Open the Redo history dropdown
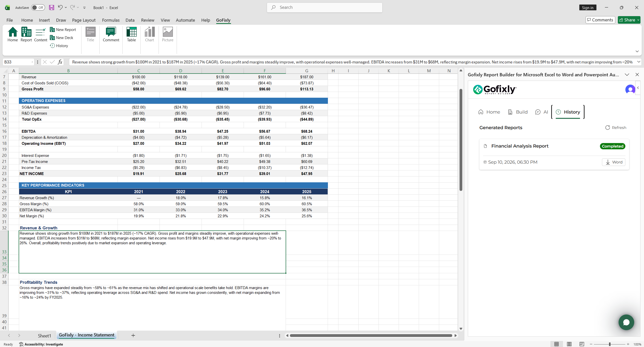The image size is (644, 347). tap(78, 8)
